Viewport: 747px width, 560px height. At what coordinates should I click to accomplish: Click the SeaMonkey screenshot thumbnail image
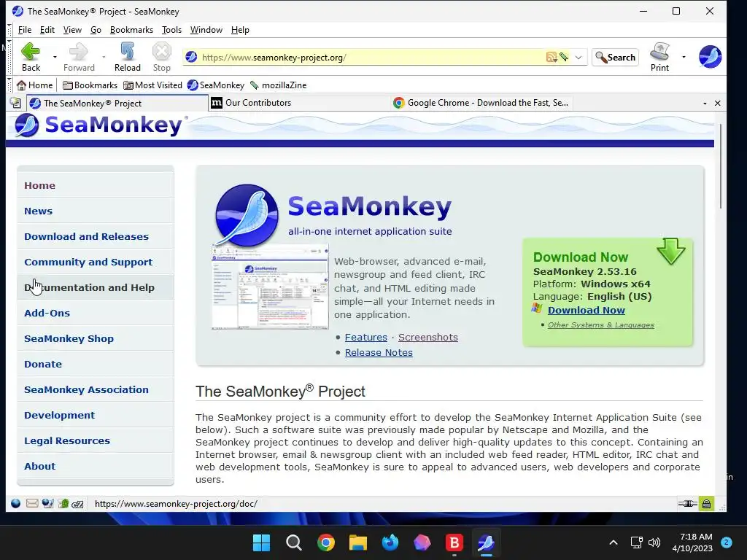click(270, 287)
